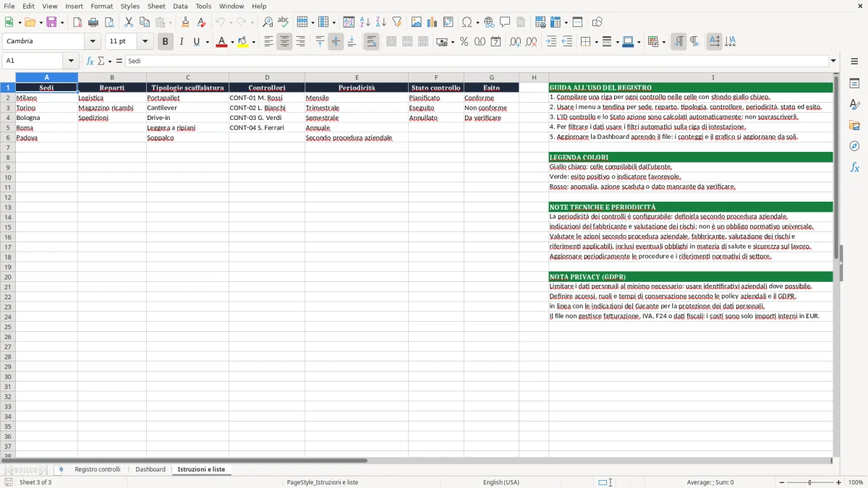Open the Font Name dropdown (Cambria)

coord(93,42)
